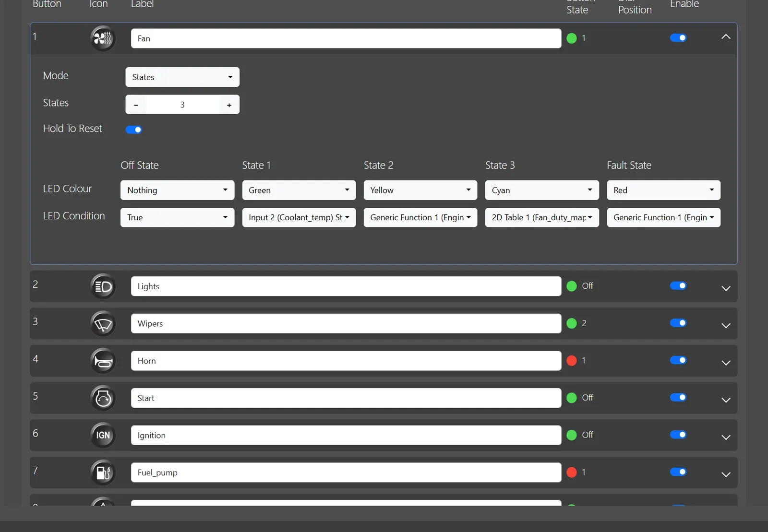The width and height of the screenshot is (768, 532).
Task: Toggle enable switch for Horn
Action: coord(678,360)
